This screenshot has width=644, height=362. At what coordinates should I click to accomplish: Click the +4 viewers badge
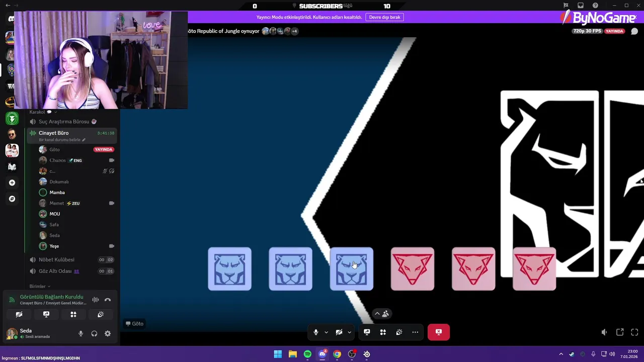pyautogui.click(x=294, y=31)
